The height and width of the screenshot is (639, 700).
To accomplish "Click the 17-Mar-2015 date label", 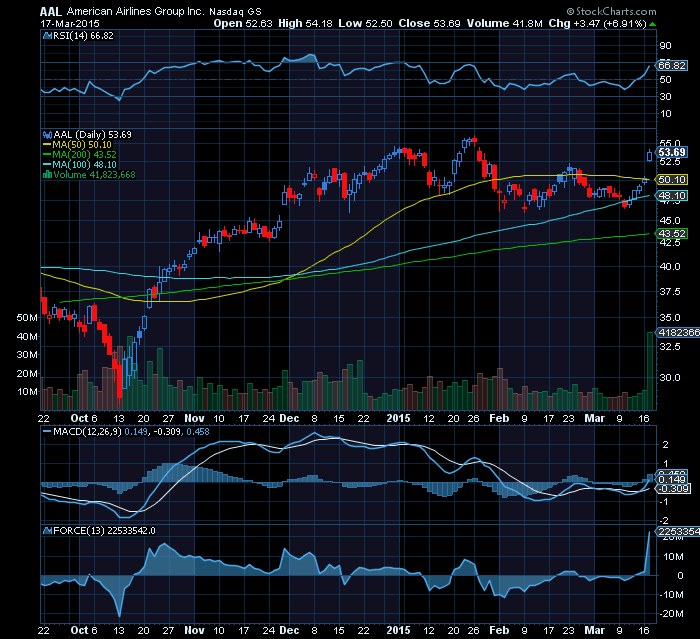I will (70, 24).
